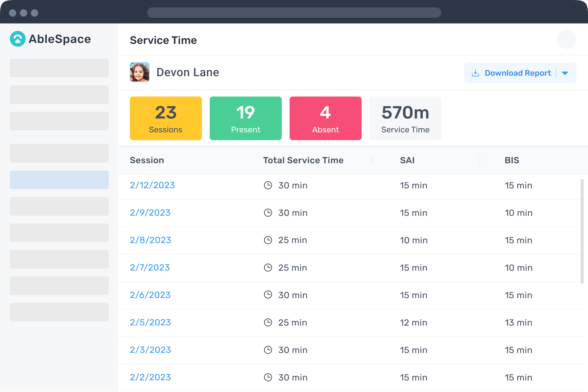This screenshot has height=392, width=588.
Task: Click the round profile avatar top right
Action: [x=566, y=39]
